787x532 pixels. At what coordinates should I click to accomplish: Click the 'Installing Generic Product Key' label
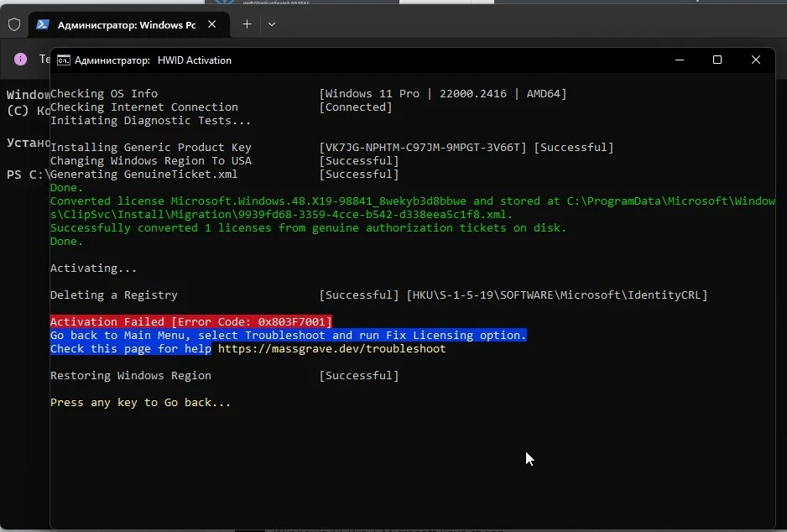pos(150,147)
